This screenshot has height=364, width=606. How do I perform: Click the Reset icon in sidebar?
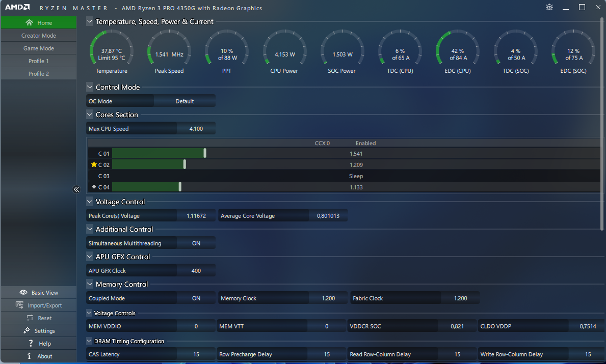[x=30, y=318]
